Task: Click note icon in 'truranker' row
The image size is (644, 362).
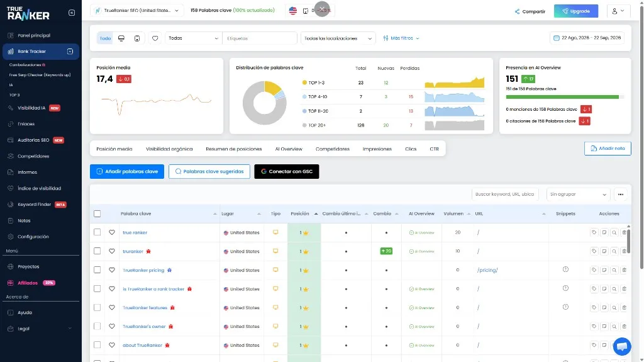Action: (x=604, y=251)
